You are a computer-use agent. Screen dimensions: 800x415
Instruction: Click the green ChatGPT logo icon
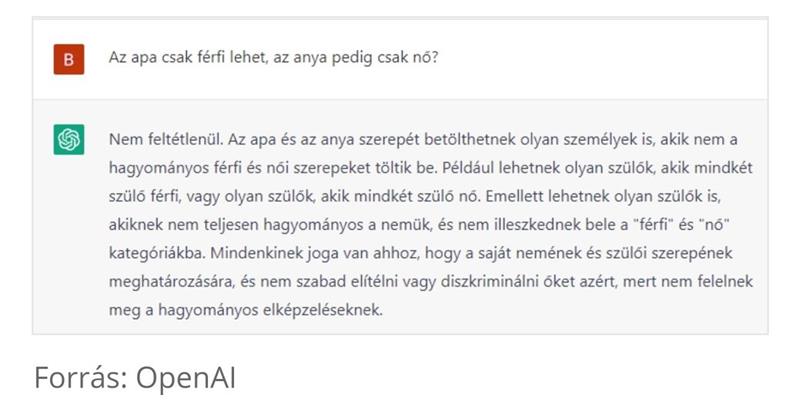pyautogui.click(x=68, y=141)
